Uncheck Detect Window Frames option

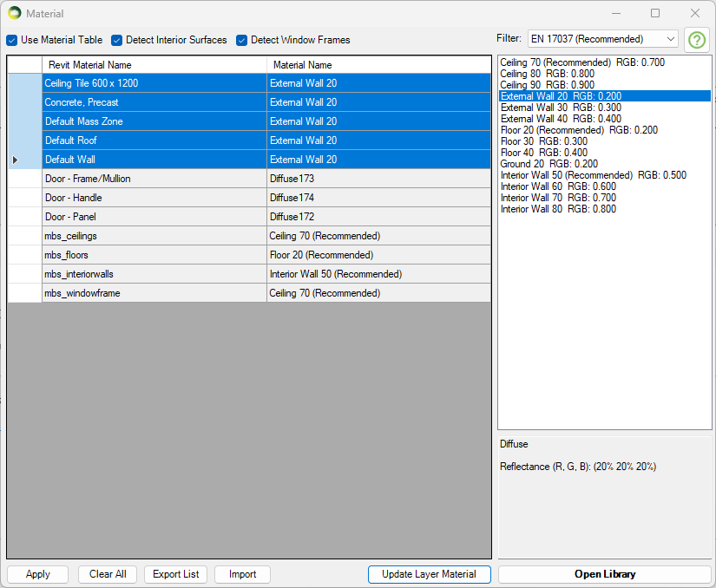click(242, 40)
